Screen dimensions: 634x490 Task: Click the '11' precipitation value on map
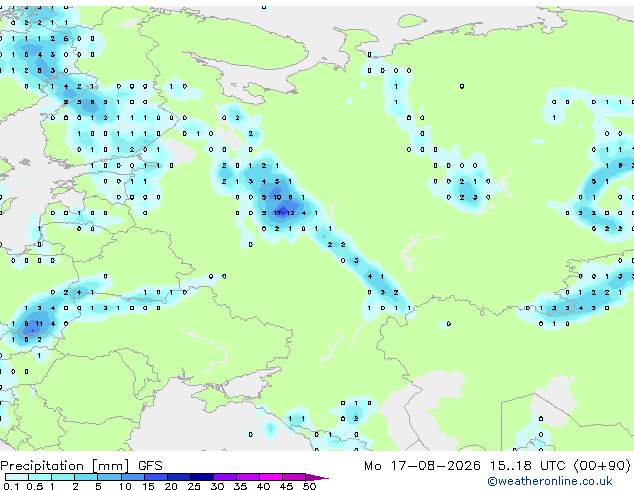(x=39, y=324)
